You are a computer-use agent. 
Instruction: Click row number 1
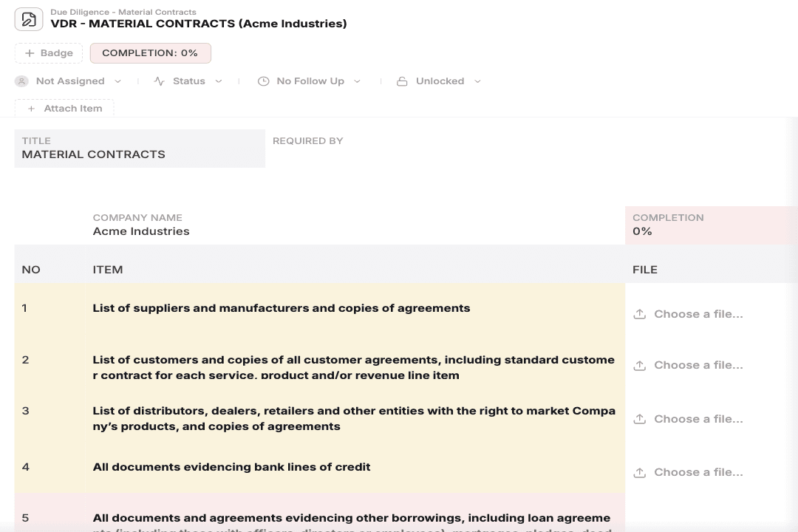tap(24, 308)
